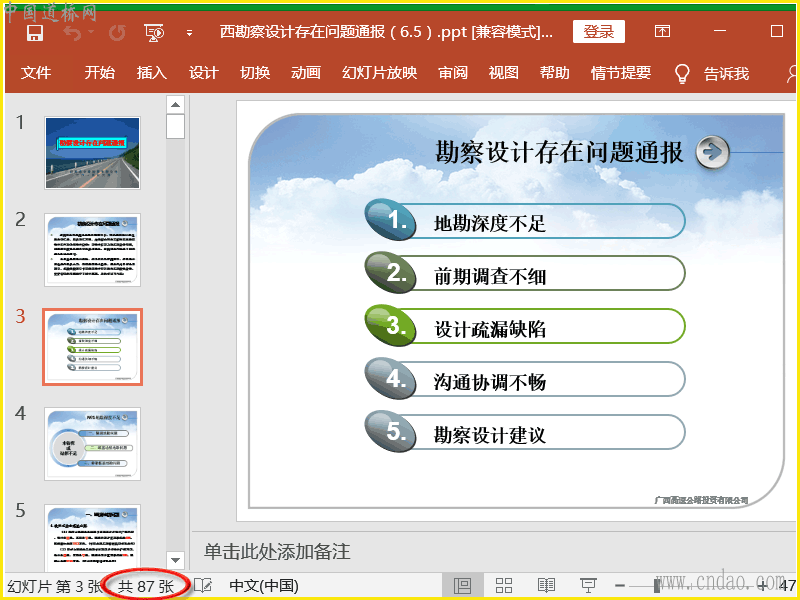The width and height of the screenshot is (800, 600).
Task: Open the 设计 ribbon tab
Action: coord(204,73)
